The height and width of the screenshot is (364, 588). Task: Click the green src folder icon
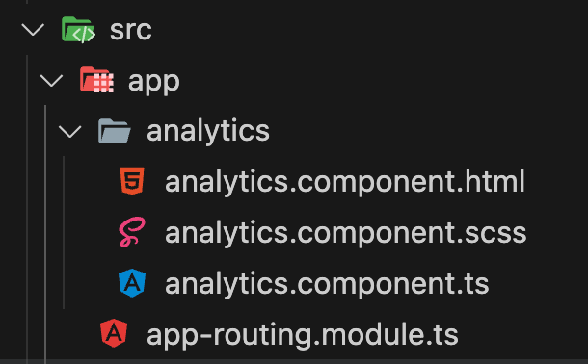[78, 30]
